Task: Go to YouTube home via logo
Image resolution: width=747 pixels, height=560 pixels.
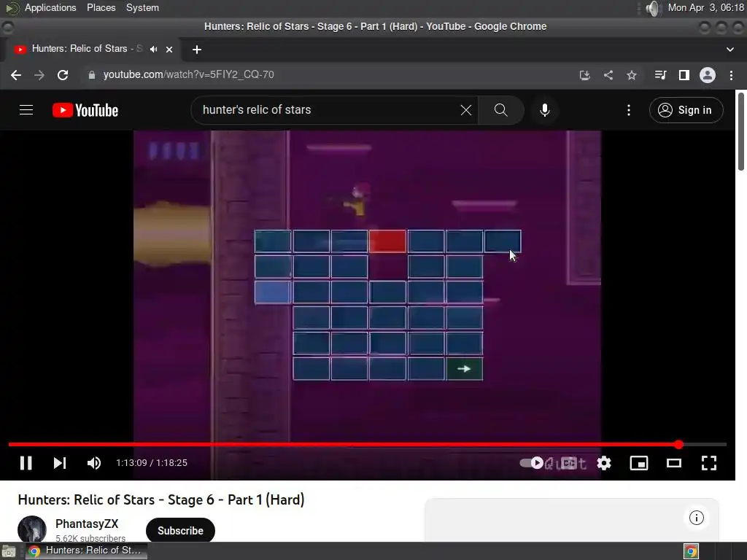Action: tap(85, 110)
